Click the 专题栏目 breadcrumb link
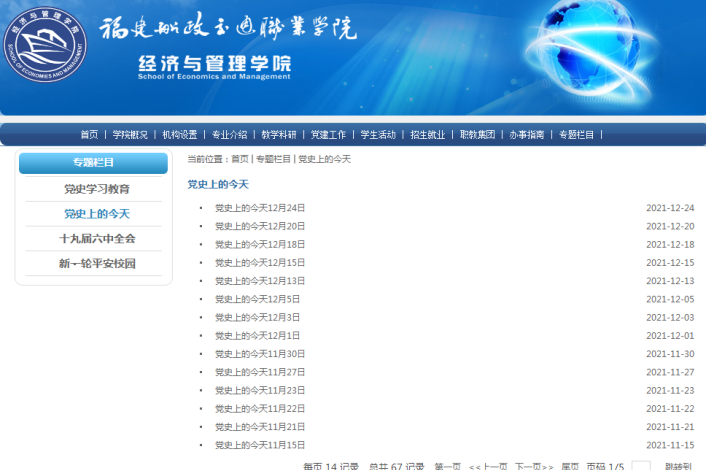This screenshot has height=470, width=706. pos(273,160)
